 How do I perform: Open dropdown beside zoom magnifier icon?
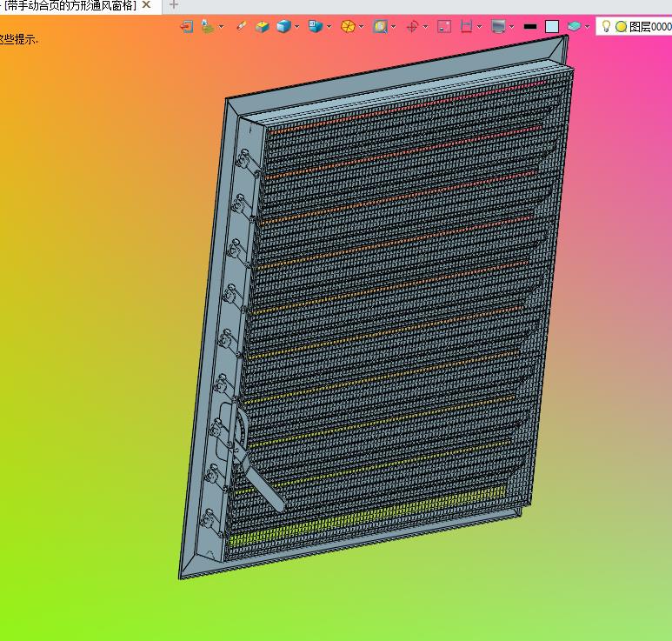point(394,27)
